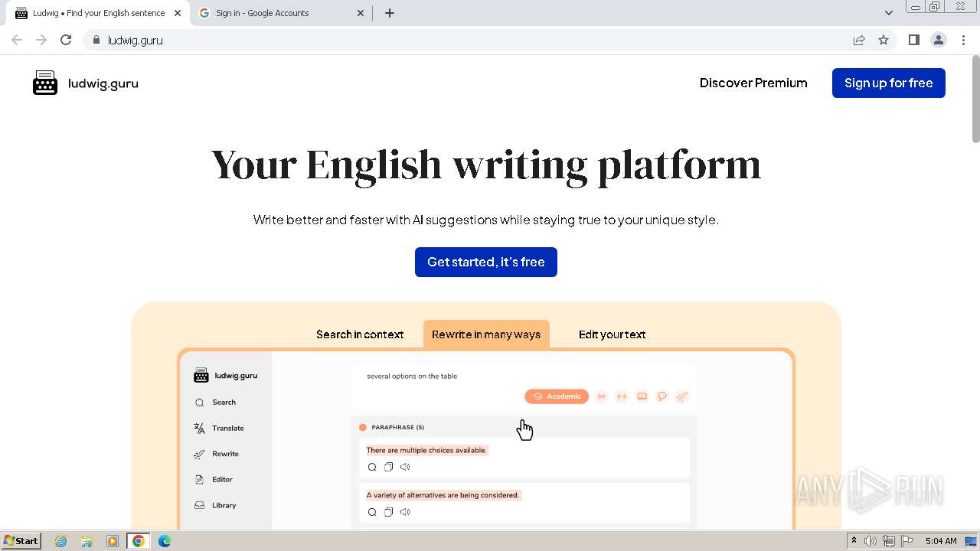Click the demo input 'several options on the table'
The image size is (980, 551).
coord(412,376)
